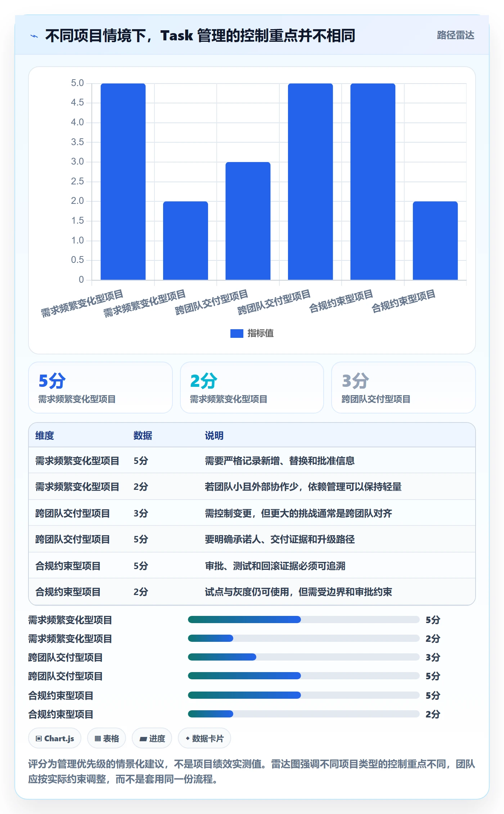Click the 指标值 legend label
Screen dimensions: 504x814
[x=261, y=334]
